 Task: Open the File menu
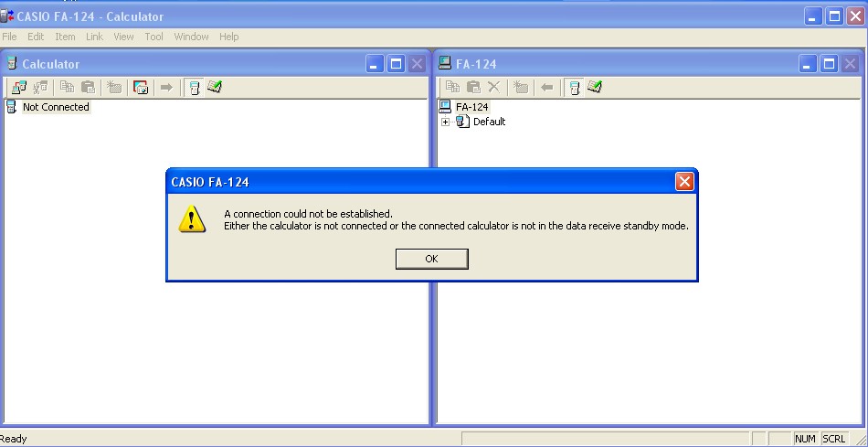[9, 37]
